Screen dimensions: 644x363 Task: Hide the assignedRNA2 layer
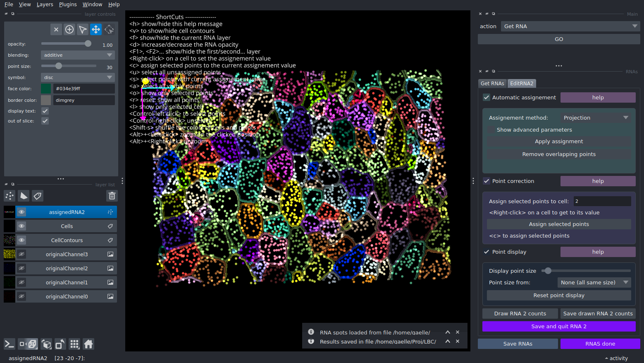pos(21,212)
